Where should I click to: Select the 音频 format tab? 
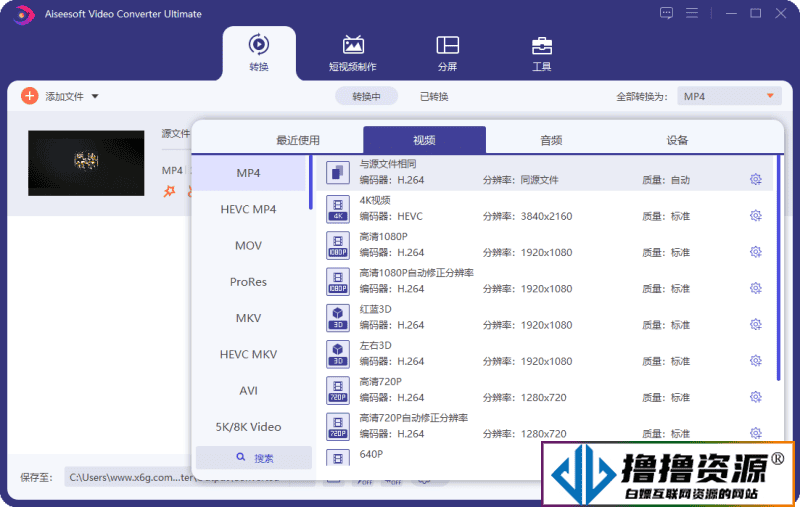pos(551,140)
